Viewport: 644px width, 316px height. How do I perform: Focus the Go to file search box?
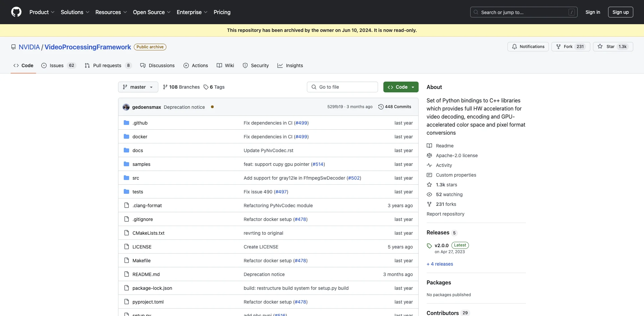coord(342,87)
